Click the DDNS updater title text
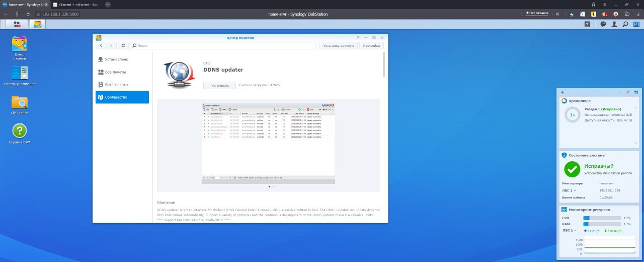 click(x=223, y=70)
